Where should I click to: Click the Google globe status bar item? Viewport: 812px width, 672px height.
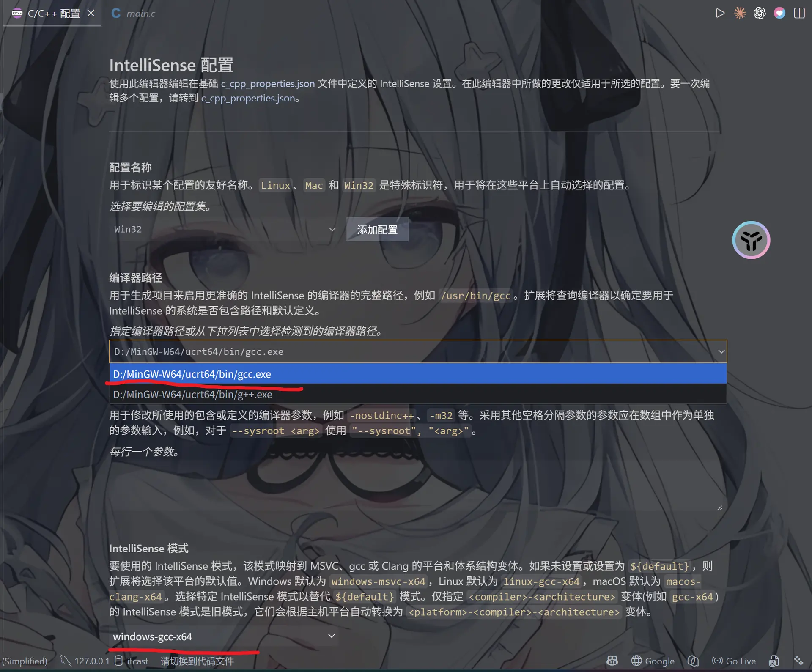click(653, 661)
